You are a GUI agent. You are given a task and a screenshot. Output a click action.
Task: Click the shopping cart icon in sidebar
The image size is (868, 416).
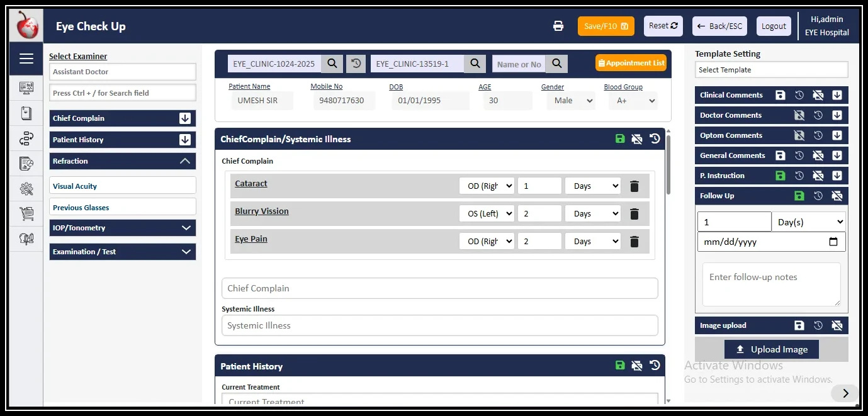pyautogui.click(x=26, y=213)
